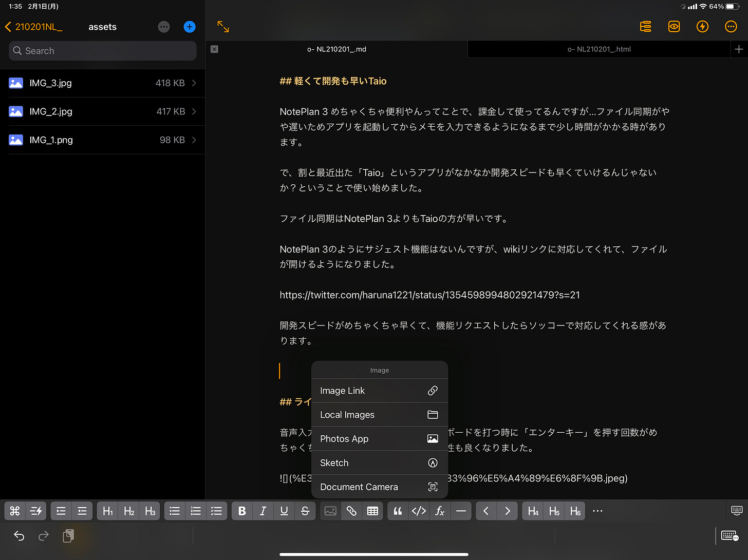Redo the last edit
The width and height of the screenshot is (748, 560).
44,536
